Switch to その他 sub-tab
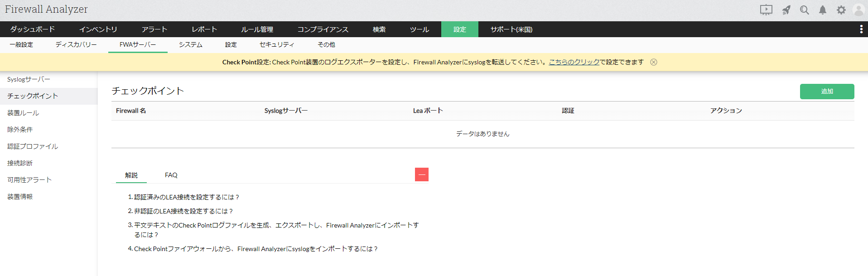 click(326, 44)
